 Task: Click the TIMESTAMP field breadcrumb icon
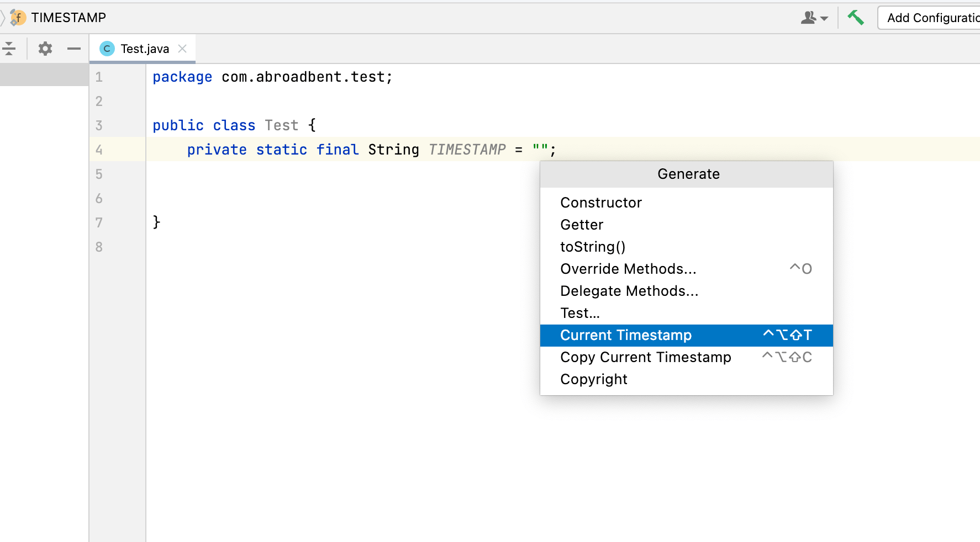(18, 18)
